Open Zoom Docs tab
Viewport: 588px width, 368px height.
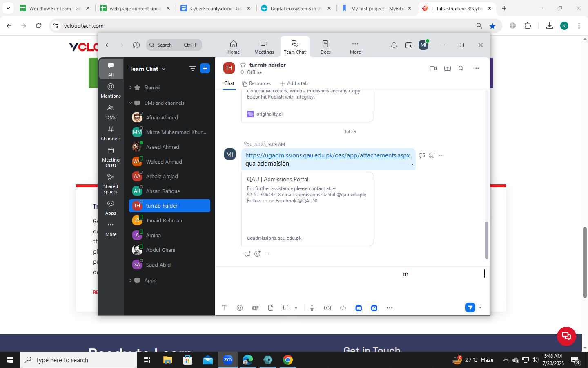coord(325,47)
